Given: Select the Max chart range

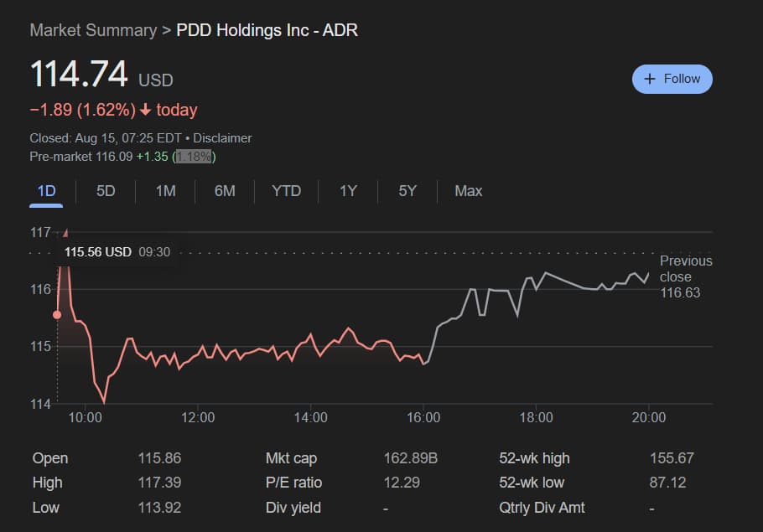Looking at the screenshot, I should coord(468,191).
